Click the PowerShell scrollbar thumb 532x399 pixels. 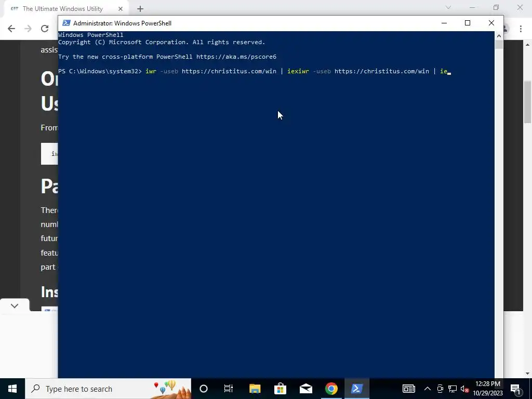coord(499,45)
